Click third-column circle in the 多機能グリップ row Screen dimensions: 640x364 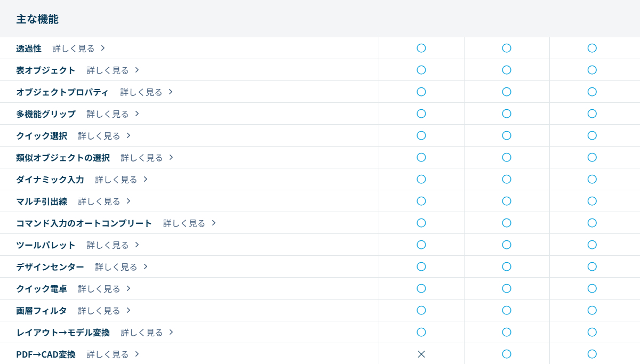[592, 114]
